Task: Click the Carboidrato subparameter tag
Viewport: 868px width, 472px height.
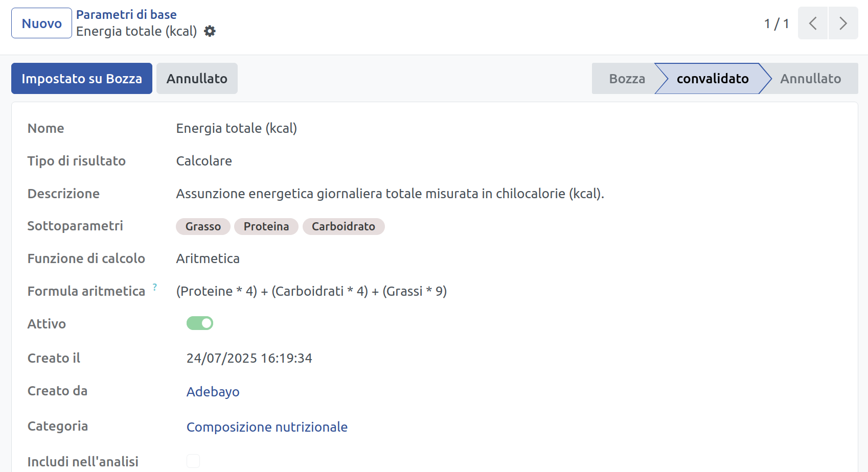Action: (x=343, y=226)
